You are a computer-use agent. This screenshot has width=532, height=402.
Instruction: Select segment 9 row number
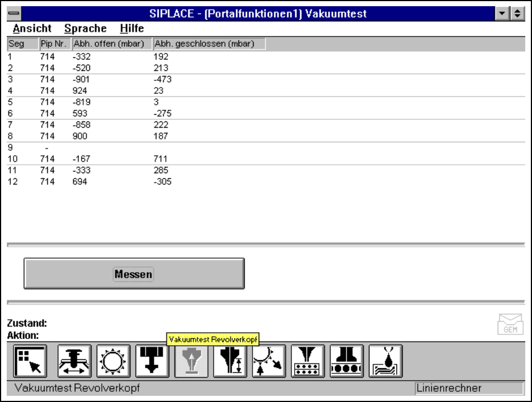(x=10, y=147)
